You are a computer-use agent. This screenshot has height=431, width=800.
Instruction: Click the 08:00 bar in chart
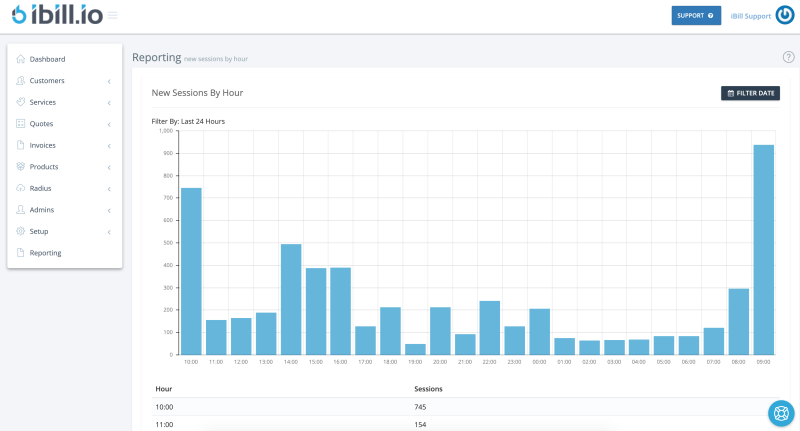(x=738, y=322)
